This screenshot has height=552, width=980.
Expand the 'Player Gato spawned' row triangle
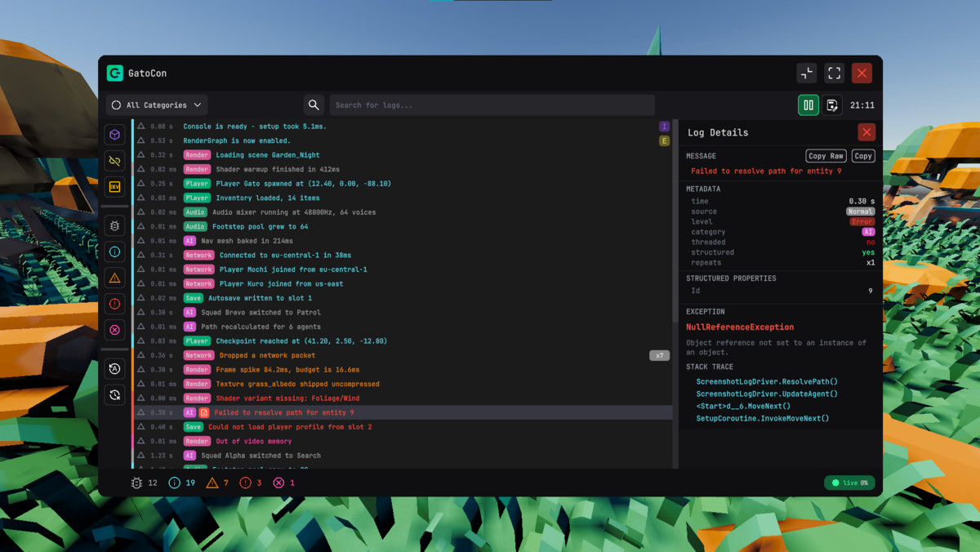(x=141, y=184)
